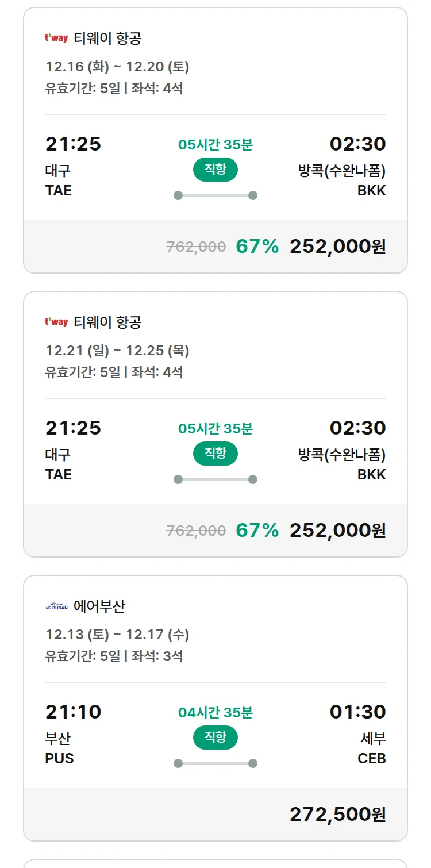The image size is (431, 868).
Task: Open the 에어부산 airline name link
Action: pos(99,606)
